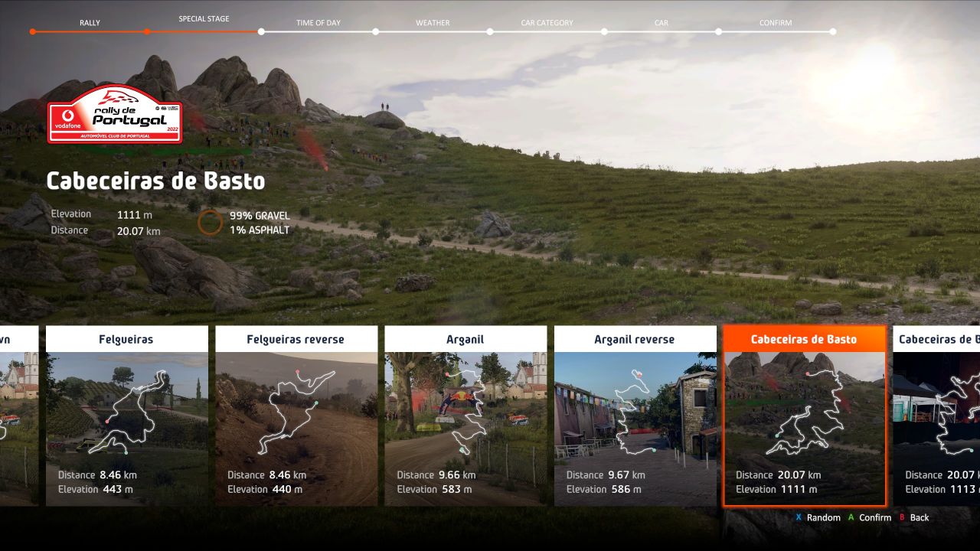Click the Felgueiras route map outline
980x551 pixels.
(135, 411)
